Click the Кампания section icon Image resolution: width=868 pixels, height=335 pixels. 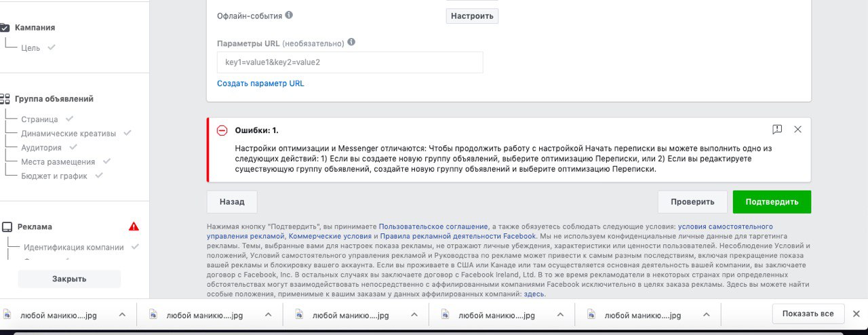click(5, 28)
